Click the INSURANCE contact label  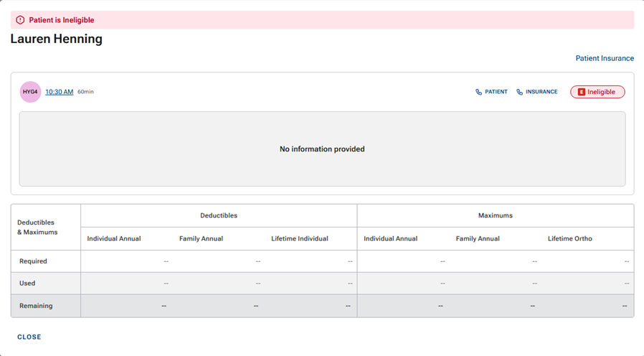541,92
